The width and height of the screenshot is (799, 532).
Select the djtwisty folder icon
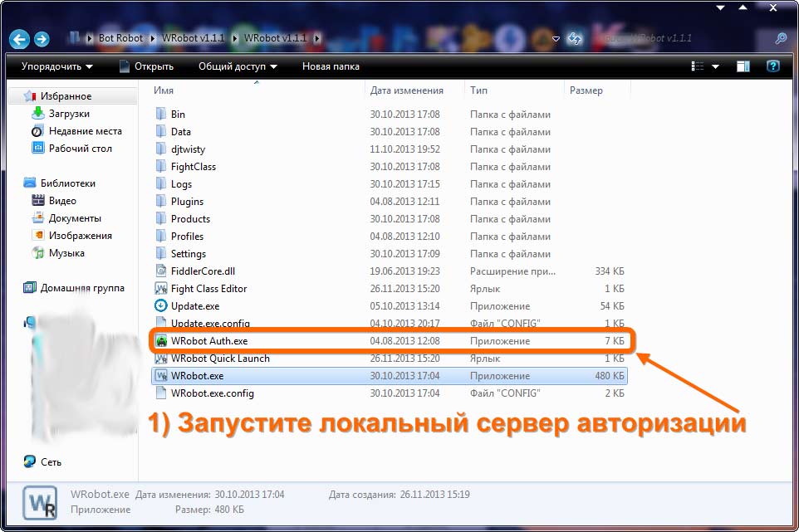(161, 149)
